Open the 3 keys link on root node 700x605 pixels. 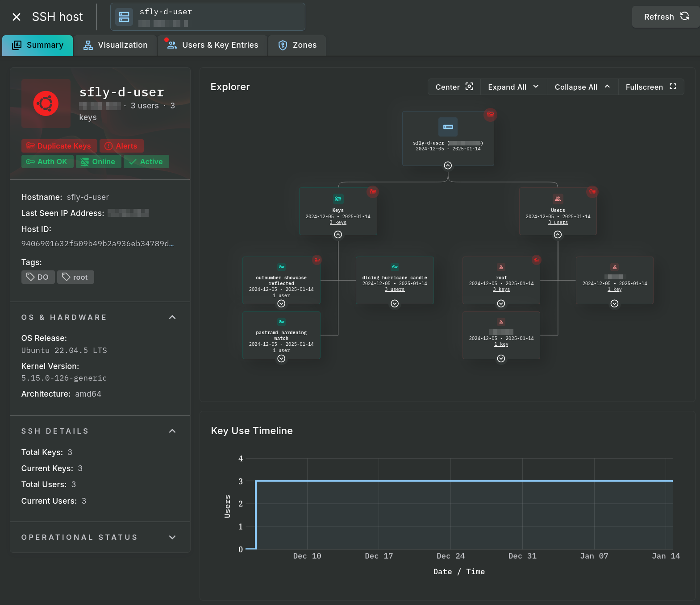click(x=501, y=290)
